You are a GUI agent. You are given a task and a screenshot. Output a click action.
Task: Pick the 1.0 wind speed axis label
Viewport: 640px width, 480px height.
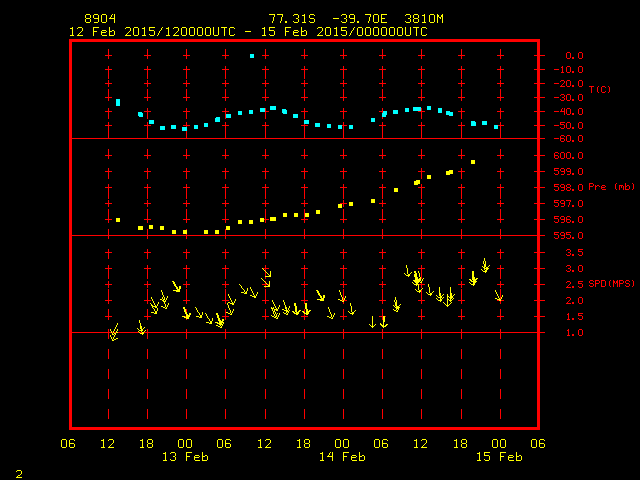pos(574,333)
